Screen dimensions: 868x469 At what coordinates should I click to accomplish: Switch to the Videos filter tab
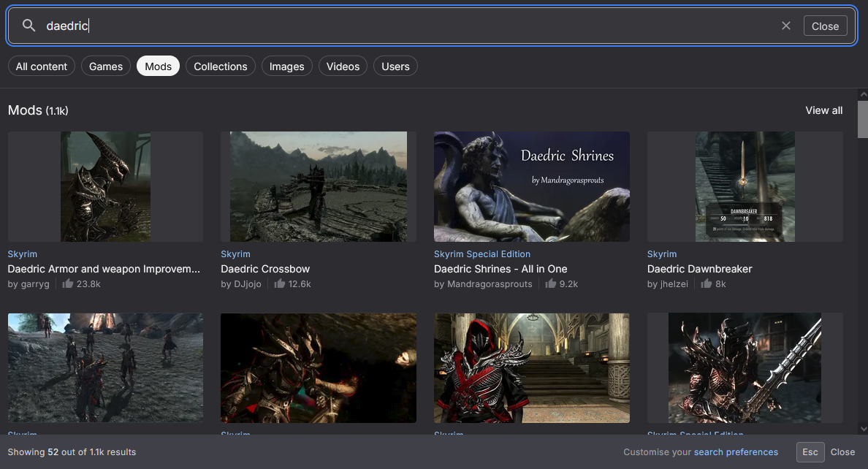click(x=343, y=66)
